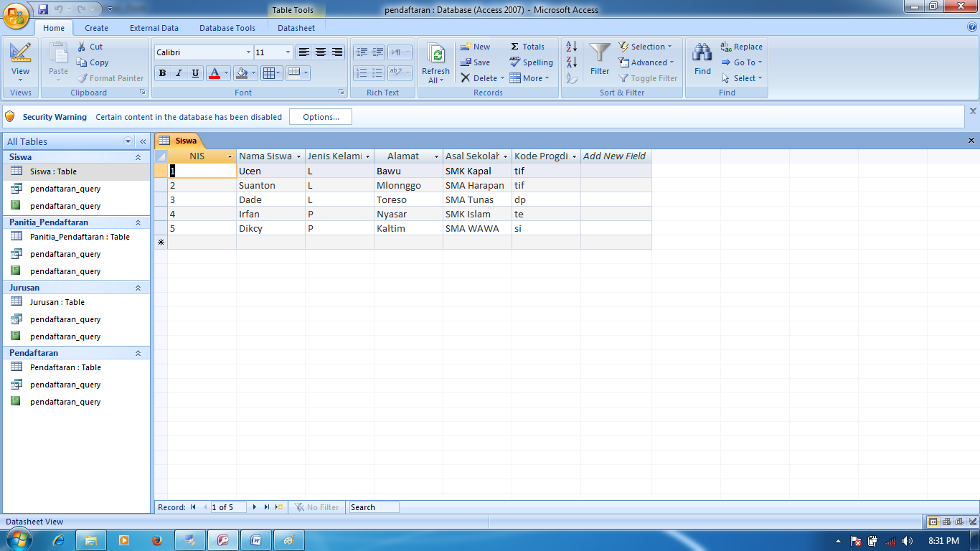Viewport: 980px width, 551px height.
Task: Align text left
Action: (304, 52)
